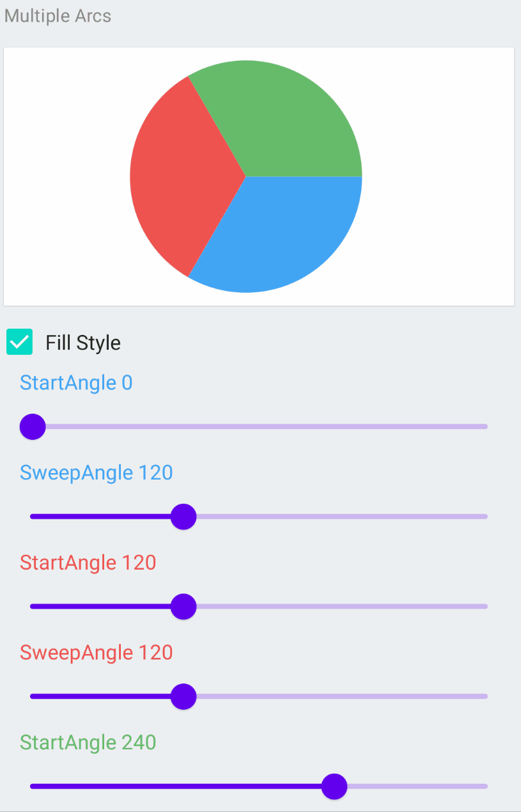Click filled track of red StartAngle slider
Screen dimensions: 521x812
[x=102, y=606]
